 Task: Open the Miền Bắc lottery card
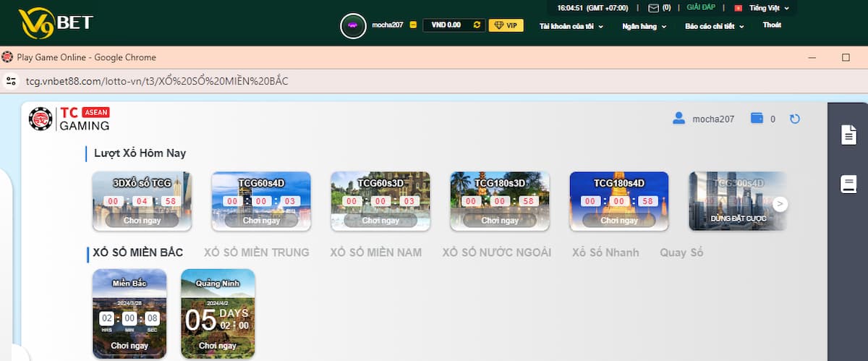129,314
